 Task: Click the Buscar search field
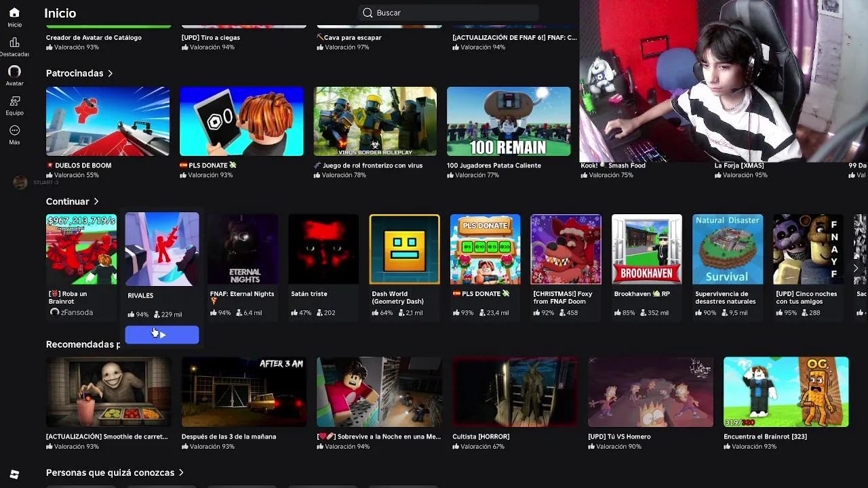(x=448, y=13)
